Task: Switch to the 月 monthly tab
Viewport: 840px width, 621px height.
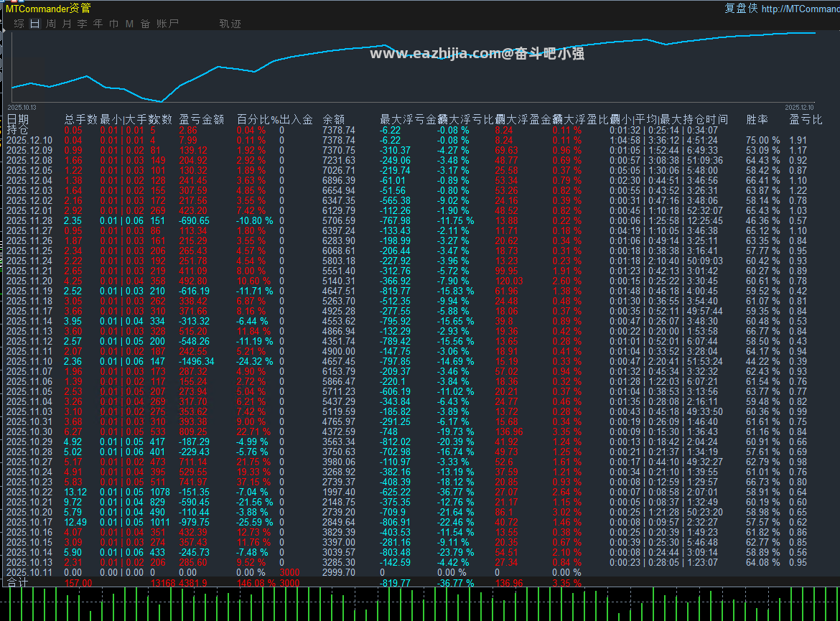Action: coord(67,24)
